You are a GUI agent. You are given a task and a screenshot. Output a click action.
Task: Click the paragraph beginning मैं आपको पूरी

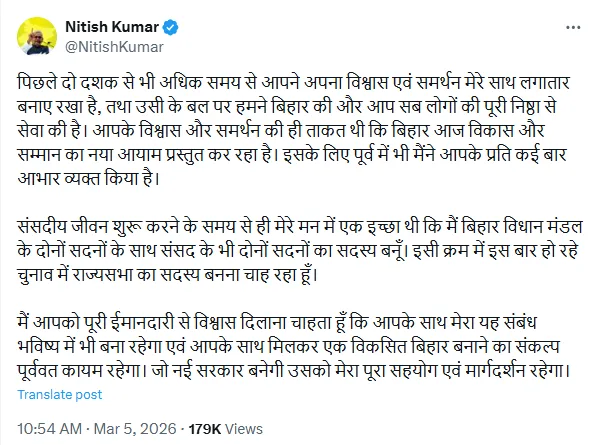[x=293, y=346]
